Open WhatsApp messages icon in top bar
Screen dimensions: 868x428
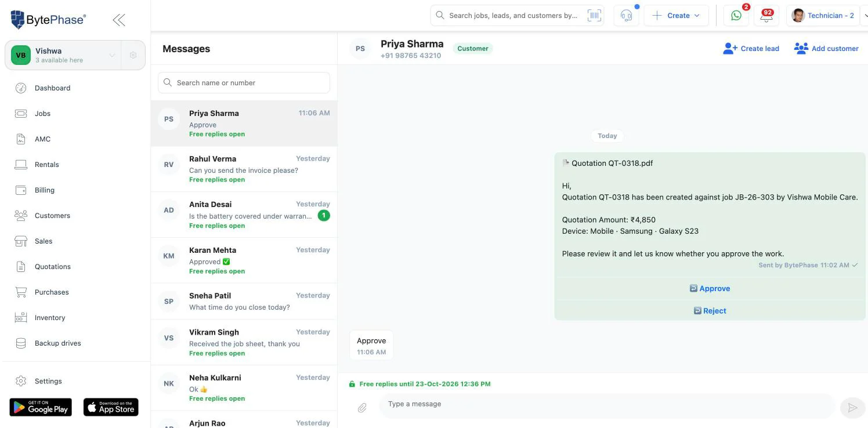[736, 16]
